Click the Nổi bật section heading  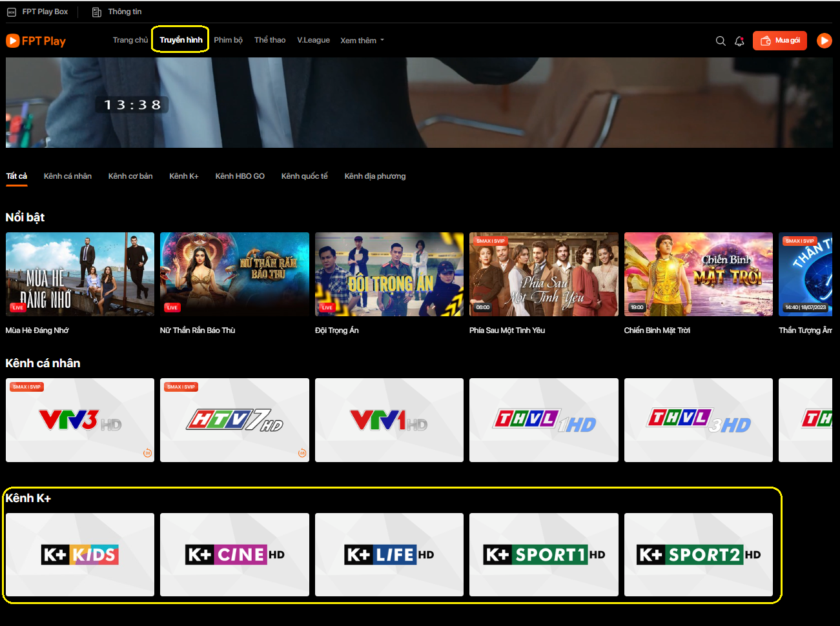(25, 217)
